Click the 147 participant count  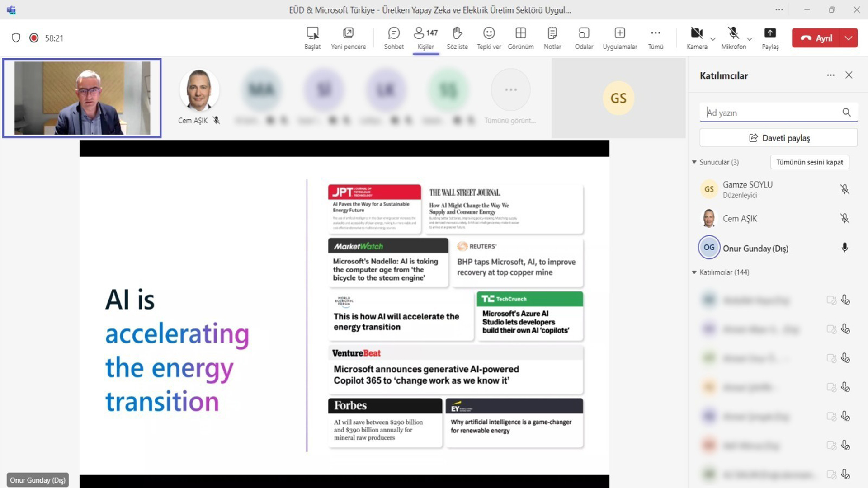pos(432,33)
